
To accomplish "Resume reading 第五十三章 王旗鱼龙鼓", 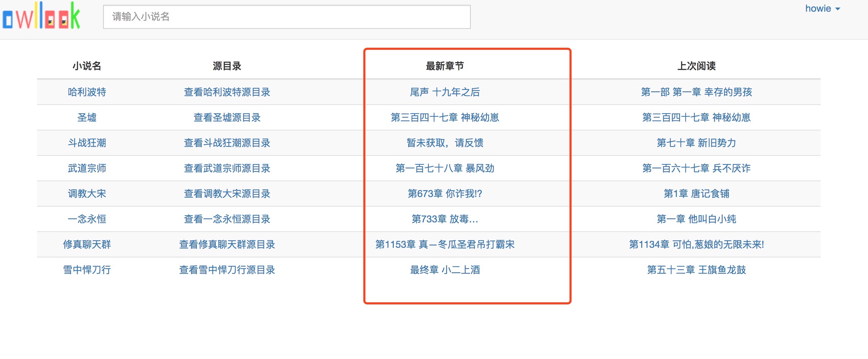I will (x=696, y=270).
